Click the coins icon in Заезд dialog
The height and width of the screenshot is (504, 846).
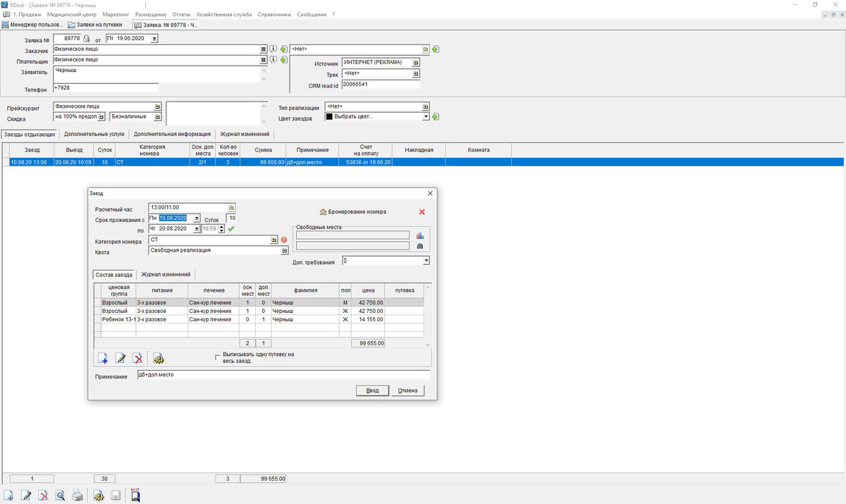[x=158, y=358]
